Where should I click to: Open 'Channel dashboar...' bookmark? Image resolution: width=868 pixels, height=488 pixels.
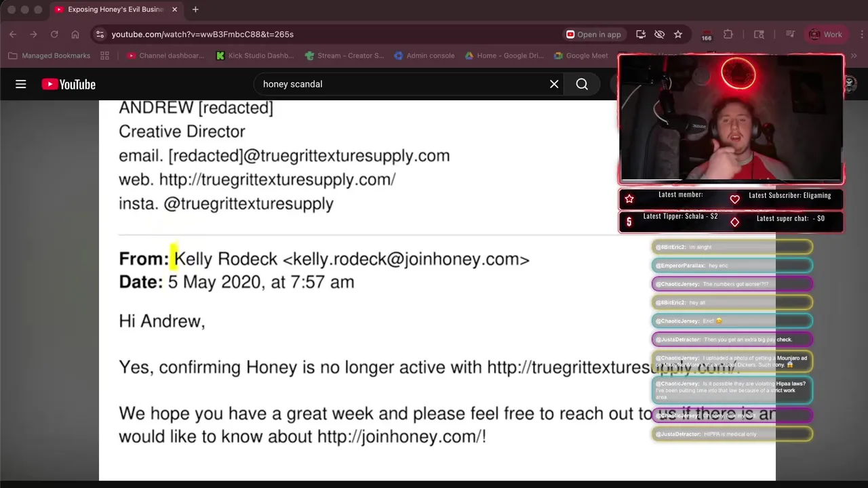coord(165,56)
